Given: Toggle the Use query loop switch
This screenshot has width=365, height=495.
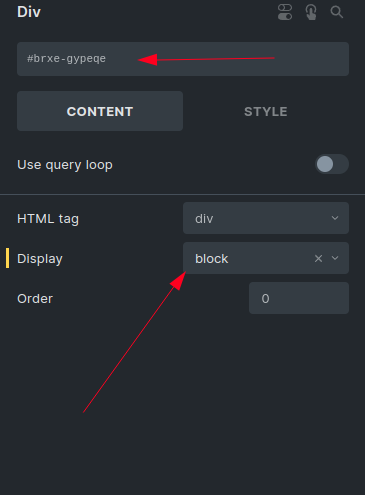Looking at the screenshot, I should (332, 164).
